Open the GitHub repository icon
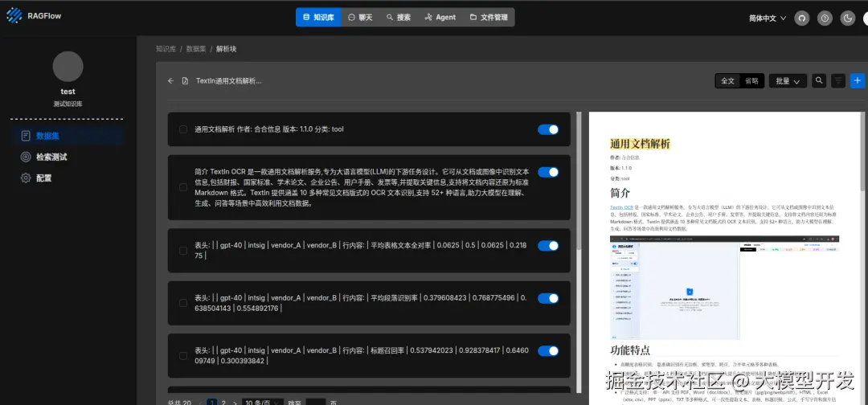868x405 pixels. tap(801, 18)
